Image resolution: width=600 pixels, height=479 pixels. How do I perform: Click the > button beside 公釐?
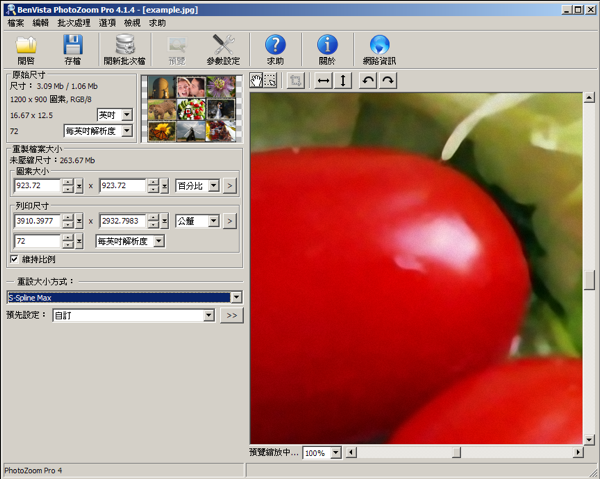[230, 221]
